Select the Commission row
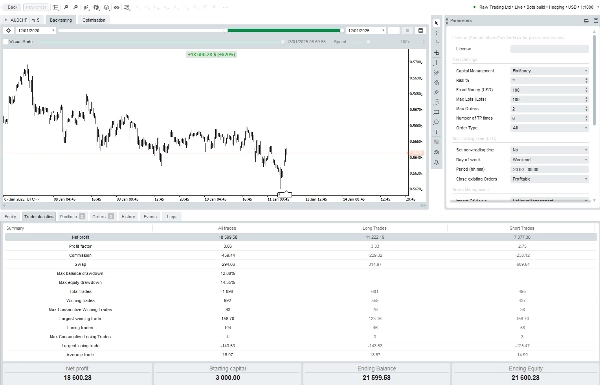The image size is (600, 385). 300,255
